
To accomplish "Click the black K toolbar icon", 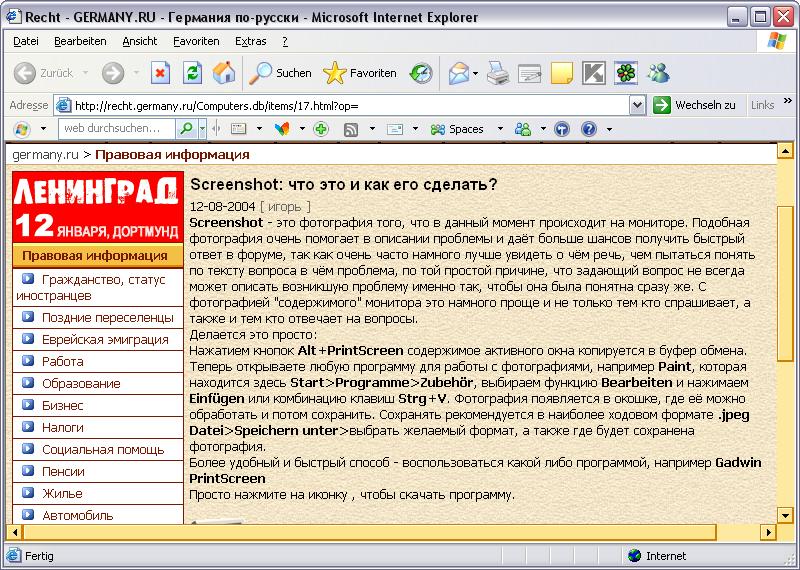I will [594, 73].
